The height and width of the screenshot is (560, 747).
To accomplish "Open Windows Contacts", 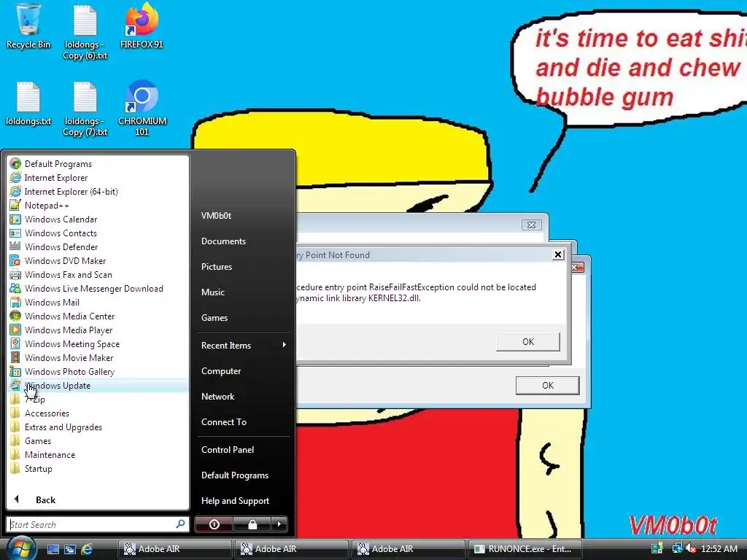I will [98, 233].
